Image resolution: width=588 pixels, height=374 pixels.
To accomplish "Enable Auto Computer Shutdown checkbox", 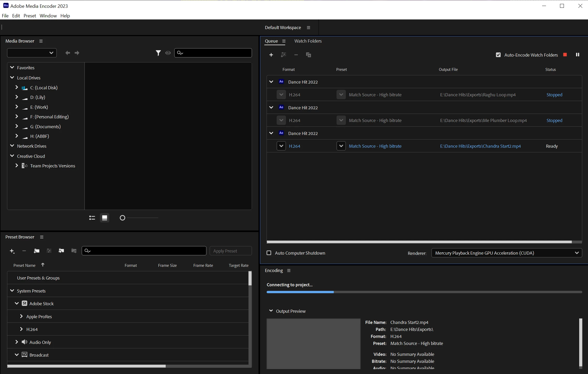I will point(269,253).
